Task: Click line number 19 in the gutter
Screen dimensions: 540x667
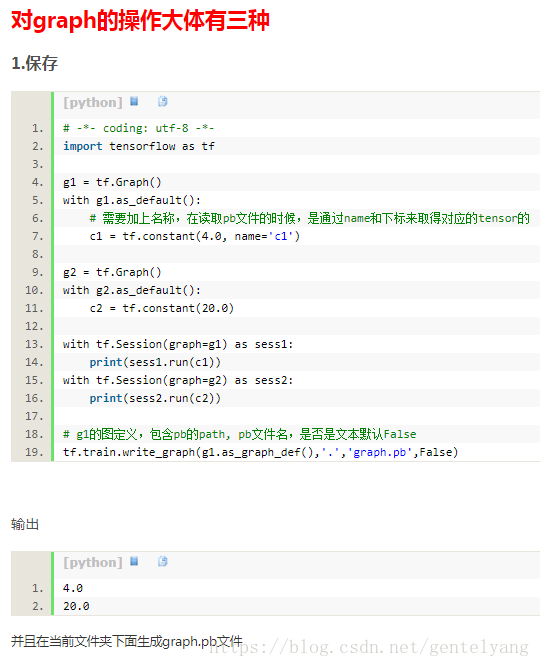Action: click(34, 452)
